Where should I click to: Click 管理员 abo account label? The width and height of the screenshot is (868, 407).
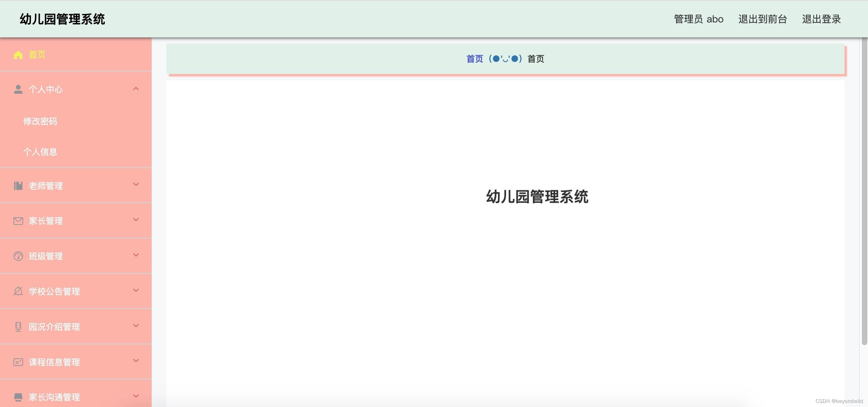pyautogui.click(x=698, y=19)
